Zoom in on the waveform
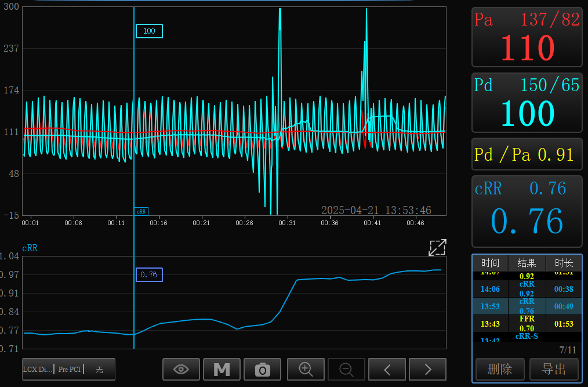This screenshot has height=387, width=588. point(306,370)
